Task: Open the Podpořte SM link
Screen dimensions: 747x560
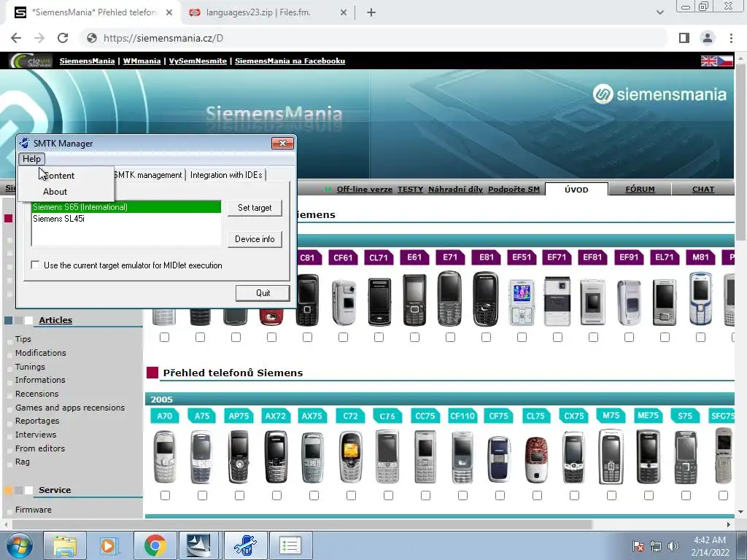Action: 514,190
